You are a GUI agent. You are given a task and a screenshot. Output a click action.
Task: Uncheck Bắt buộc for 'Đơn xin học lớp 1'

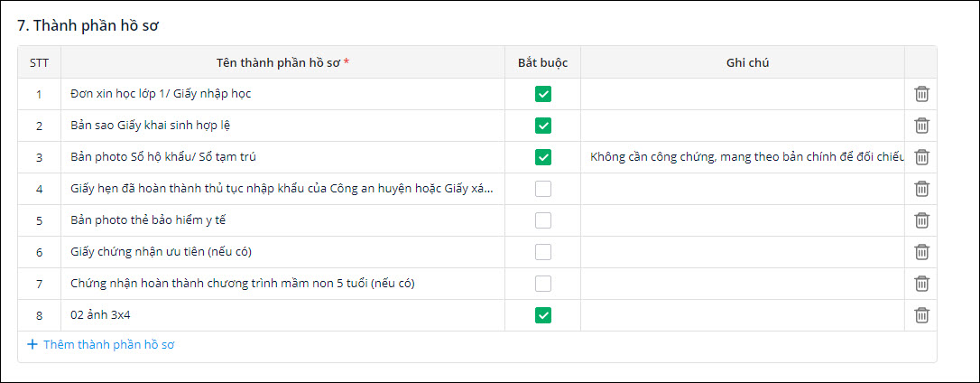point(542,94)
